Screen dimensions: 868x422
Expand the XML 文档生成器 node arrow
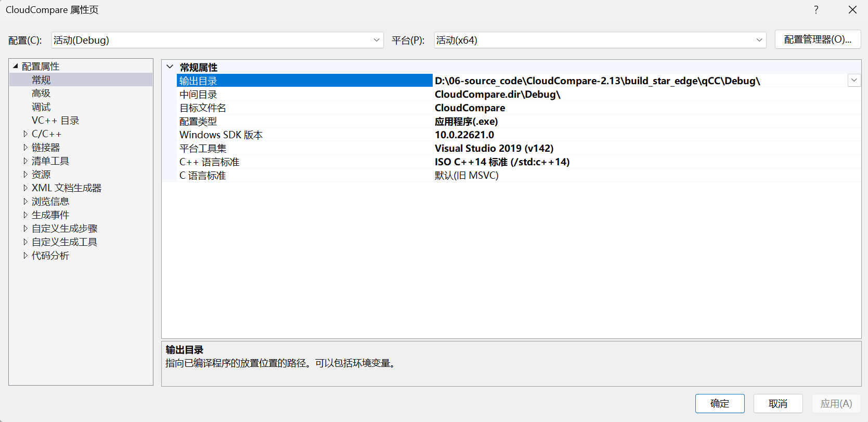(x=25, y=188)
